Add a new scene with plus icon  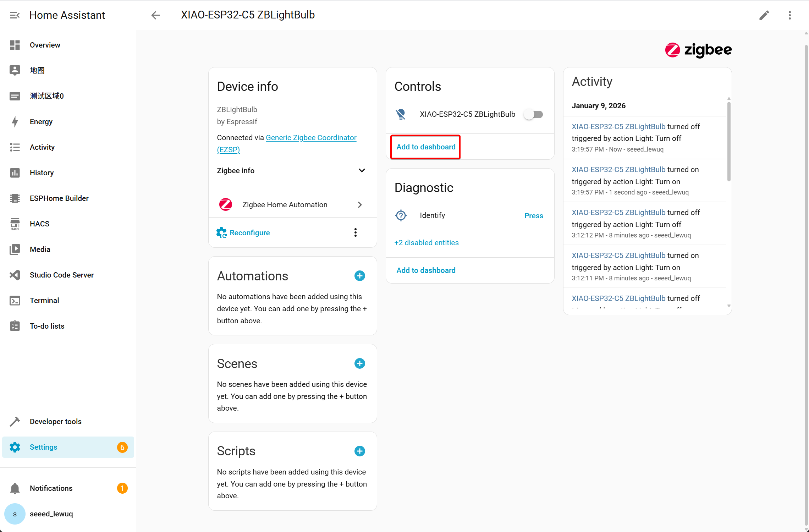click(359, 363)
